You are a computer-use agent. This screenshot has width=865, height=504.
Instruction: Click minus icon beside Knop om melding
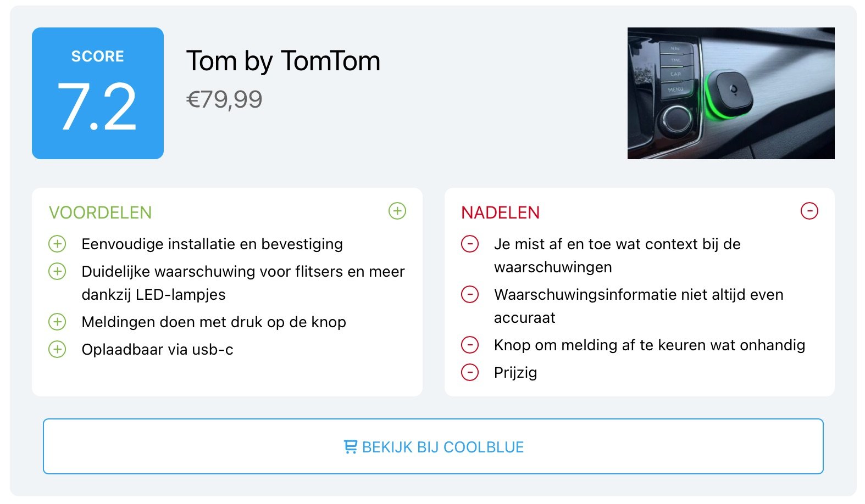click(470, 345)
